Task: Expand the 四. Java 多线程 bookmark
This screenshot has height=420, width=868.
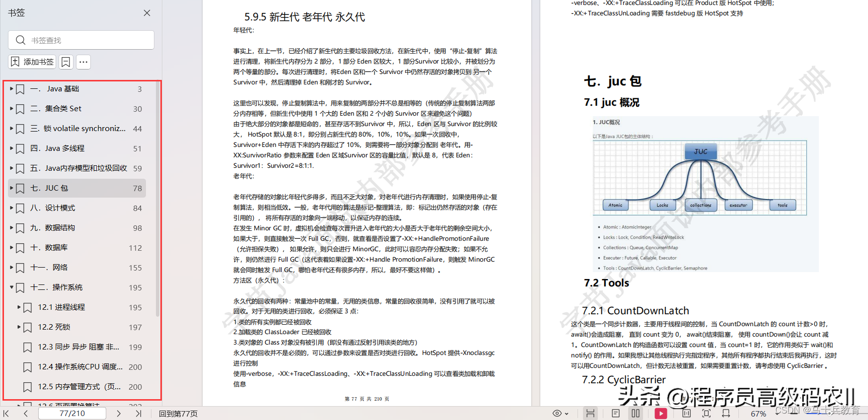Action: (x=11, y=148)
